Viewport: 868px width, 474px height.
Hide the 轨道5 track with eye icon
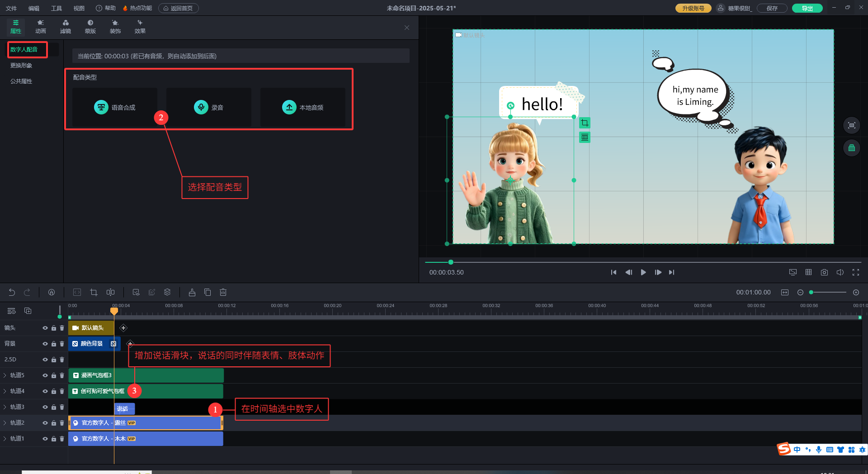(x=45, y=375)
